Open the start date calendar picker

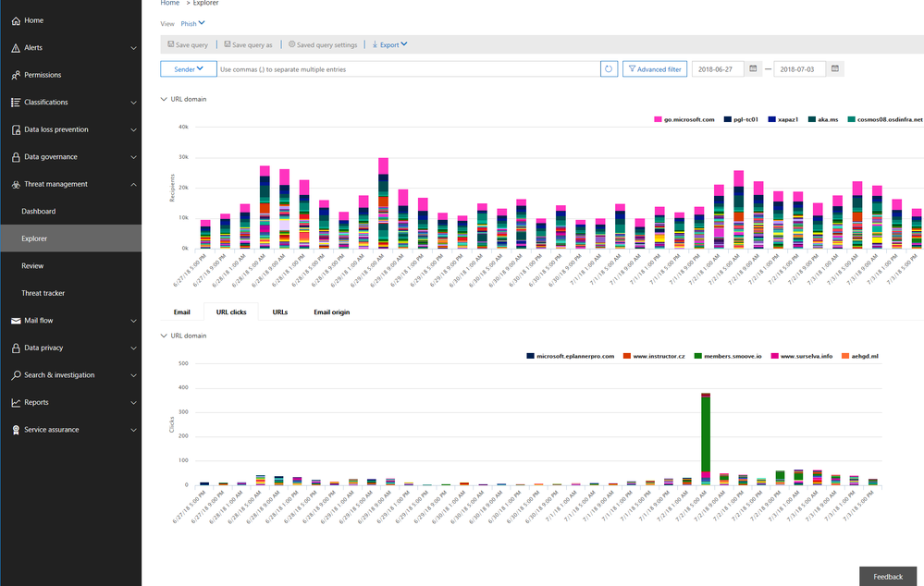pyautogui.click(x=753, y=69)
